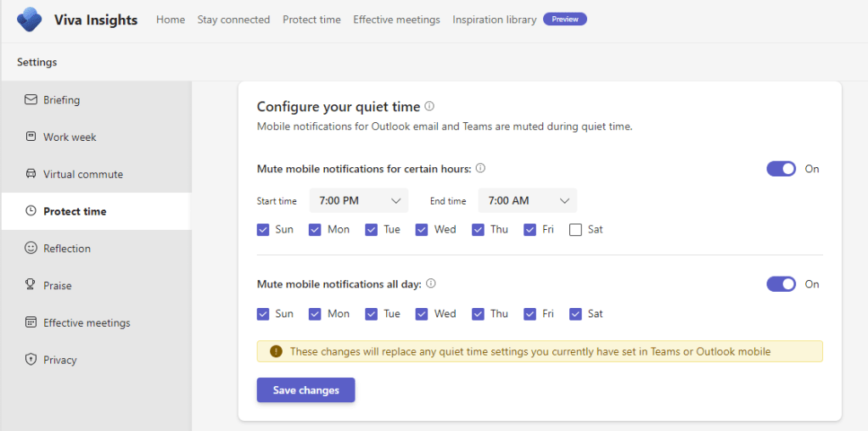This screenshot has width=868, height=431.
Task: Click the Virtual commute car icon
Action: tap(31, 174)
